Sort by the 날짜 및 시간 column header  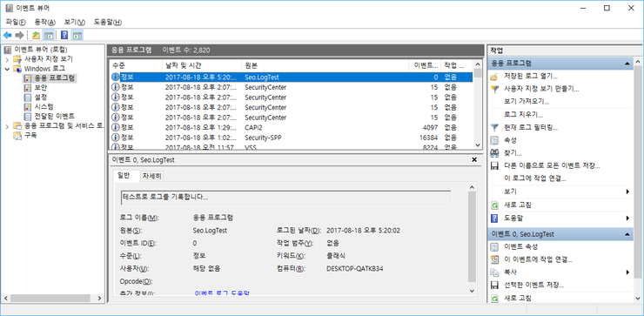[202, 65]
